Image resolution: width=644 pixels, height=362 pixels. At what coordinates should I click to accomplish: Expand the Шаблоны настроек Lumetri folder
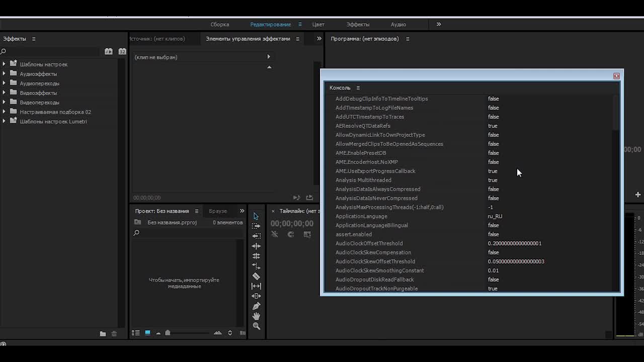4,122
